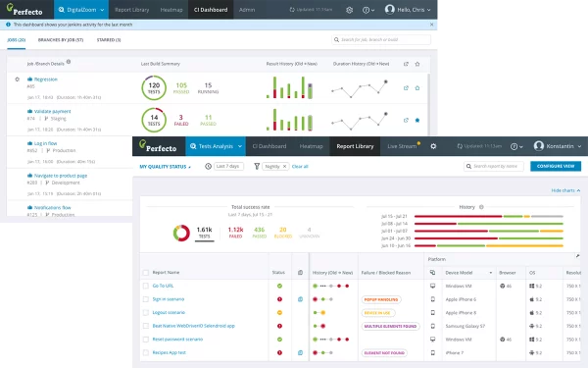Click the Jul 15 - Jul 21 history bar
Image resolution: width=588 pixels, height=368 pixels.
[x=489, y=216]
